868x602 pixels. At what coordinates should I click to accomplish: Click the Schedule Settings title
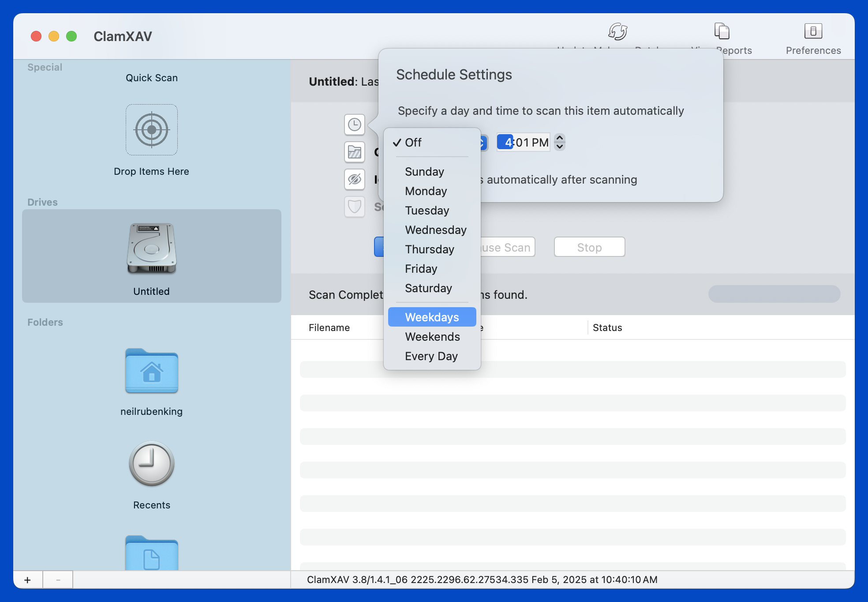coord(454,75)
